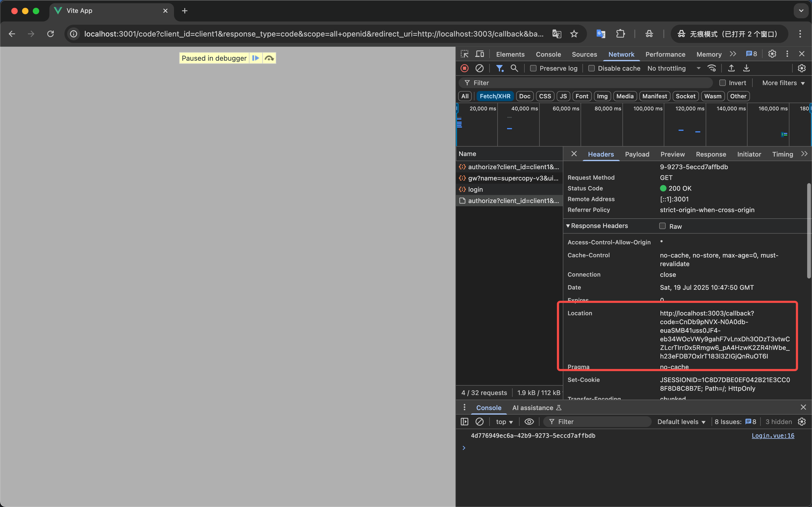Screen dimensions: 812x507
Task: Open network conditions wifi icon
Action: [711, 68]
